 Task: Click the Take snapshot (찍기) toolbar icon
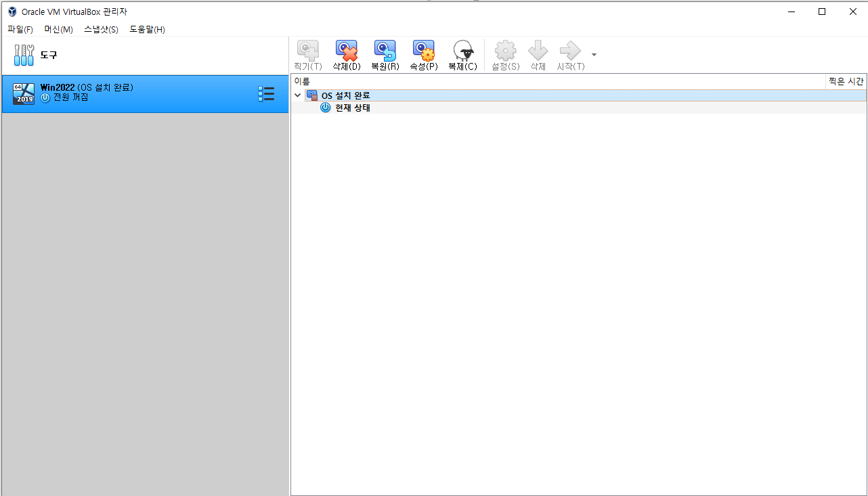tap(308, 50)
